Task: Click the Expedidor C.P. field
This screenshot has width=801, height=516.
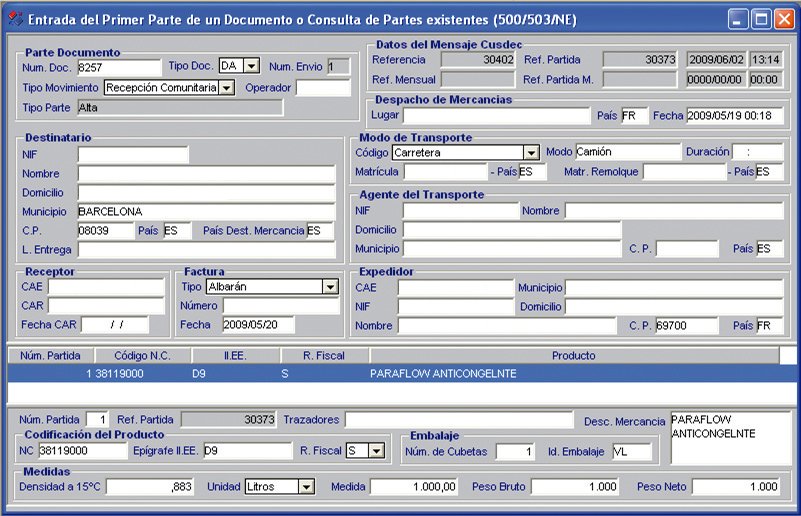Action: [686, 326]
